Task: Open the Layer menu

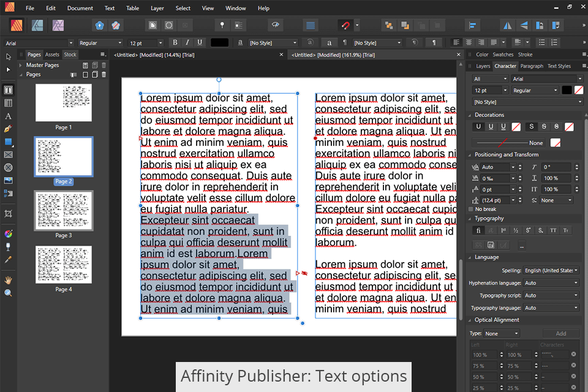Action: [x=157, y=8]
